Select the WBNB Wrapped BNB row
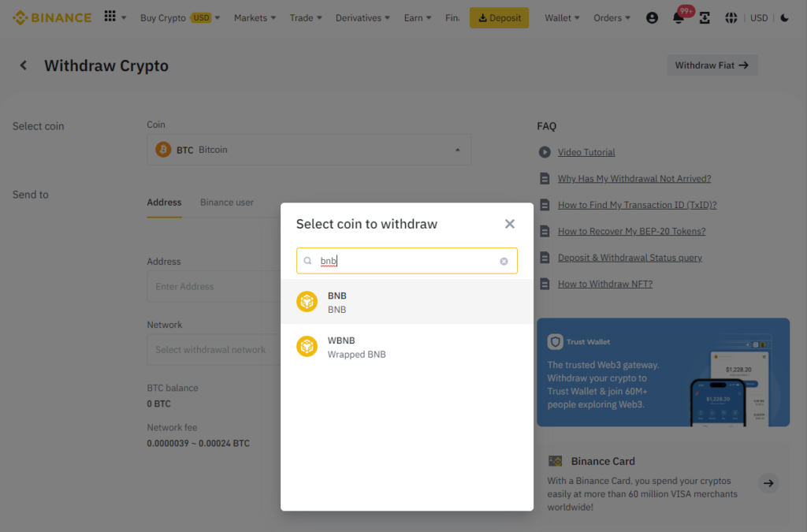The image size is (807, 532). coord(407,347)
